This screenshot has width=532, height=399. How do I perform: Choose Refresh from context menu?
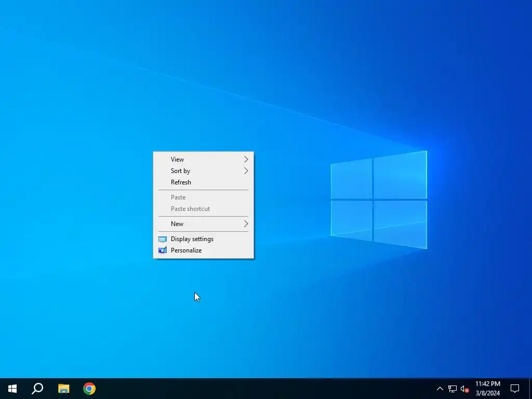pos(203,182)
